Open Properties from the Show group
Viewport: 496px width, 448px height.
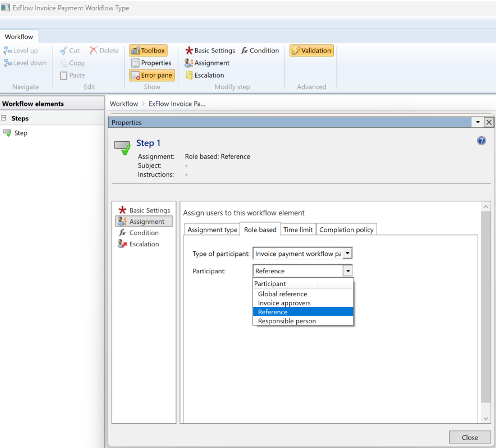pos(151,63)
